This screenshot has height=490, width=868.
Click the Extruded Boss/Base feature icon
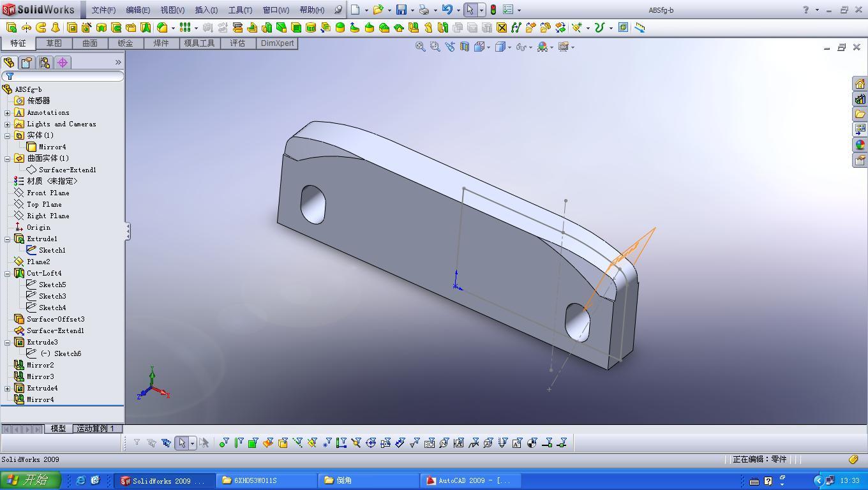(x=11, y=27)
